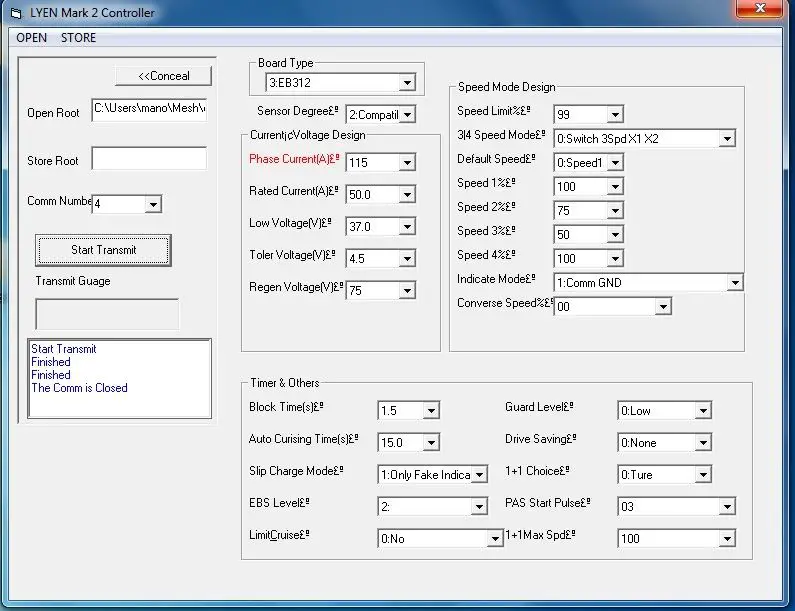The width and height of the screenshot is (795, 611).
Task: Open the Default Speed dropdown
Action: [x=615, y=163]
